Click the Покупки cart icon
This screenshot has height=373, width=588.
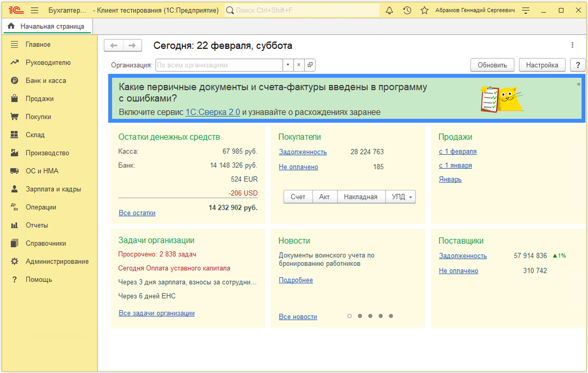pos(15,117)
